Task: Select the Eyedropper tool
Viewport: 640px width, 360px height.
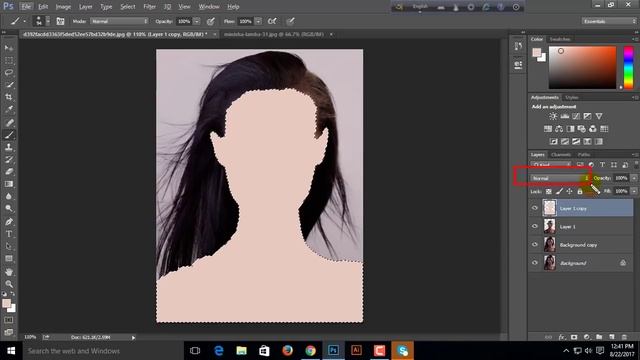Action: 9,109
